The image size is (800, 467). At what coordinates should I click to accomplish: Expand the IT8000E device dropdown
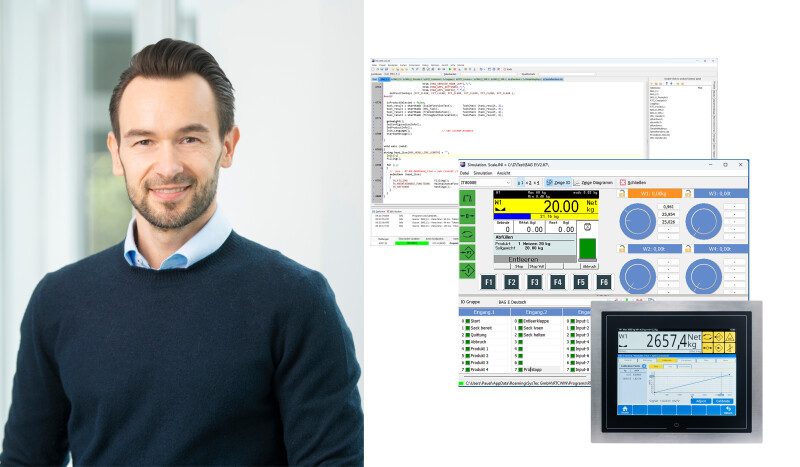coord(485,182)
